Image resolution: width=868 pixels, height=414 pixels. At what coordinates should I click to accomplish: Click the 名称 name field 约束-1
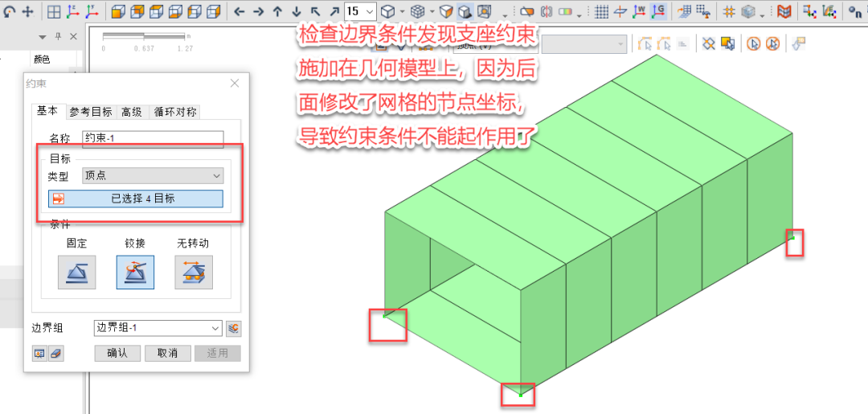coord(147,139)
